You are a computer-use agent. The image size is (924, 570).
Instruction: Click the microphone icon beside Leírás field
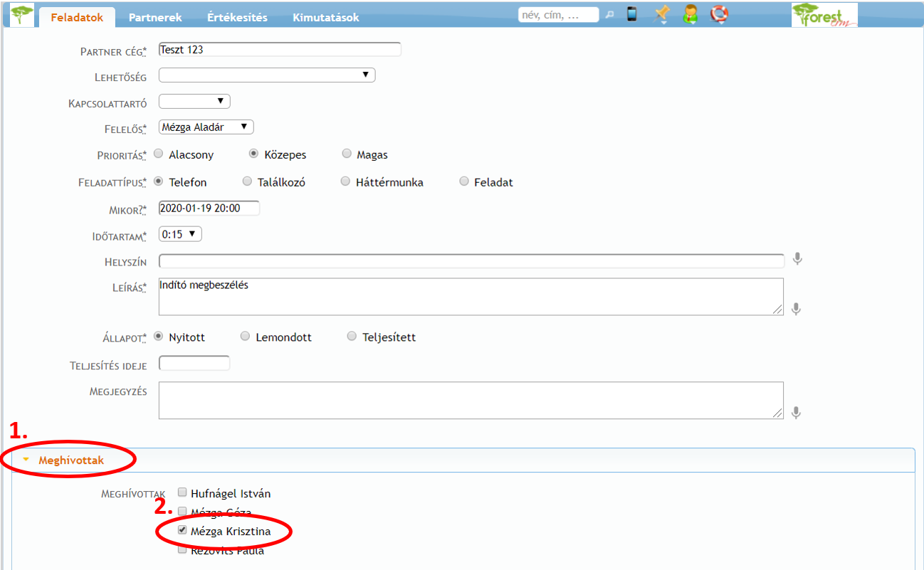coord(797,309)
